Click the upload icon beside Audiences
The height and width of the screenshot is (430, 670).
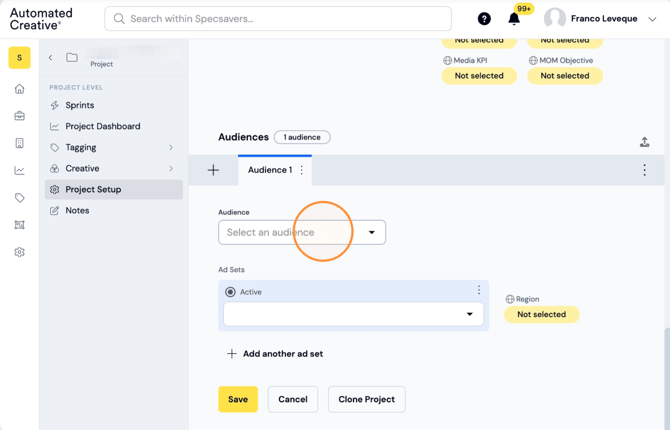(644, 142)
